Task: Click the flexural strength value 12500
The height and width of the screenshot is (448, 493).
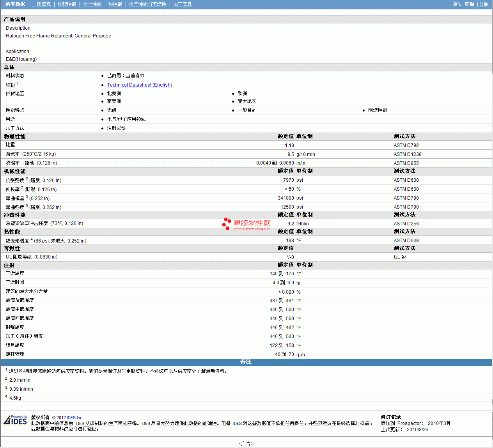Action: click(287, 207)
